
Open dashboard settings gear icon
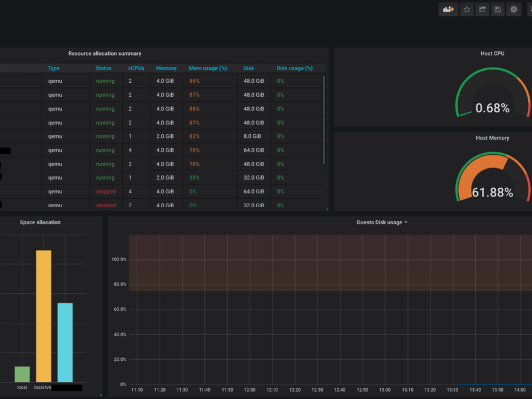pyautogui.click(x=514, y=10)
